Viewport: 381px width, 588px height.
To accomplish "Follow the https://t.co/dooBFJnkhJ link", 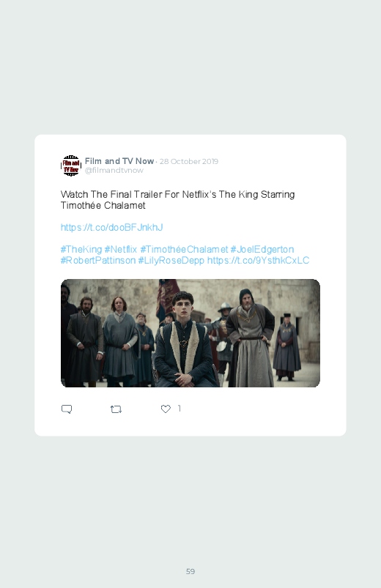I will click(x=112, y=227).
